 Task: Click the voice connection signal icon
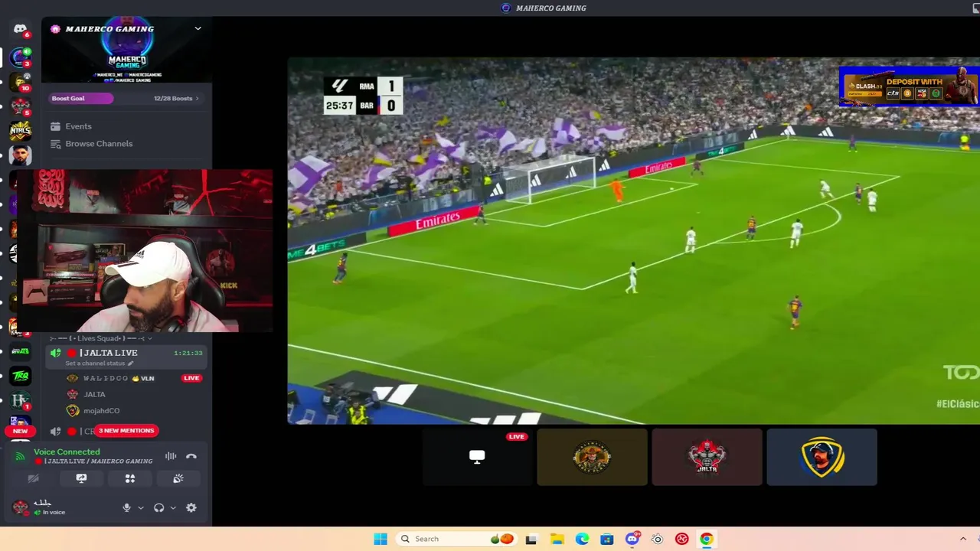(20, 456)
